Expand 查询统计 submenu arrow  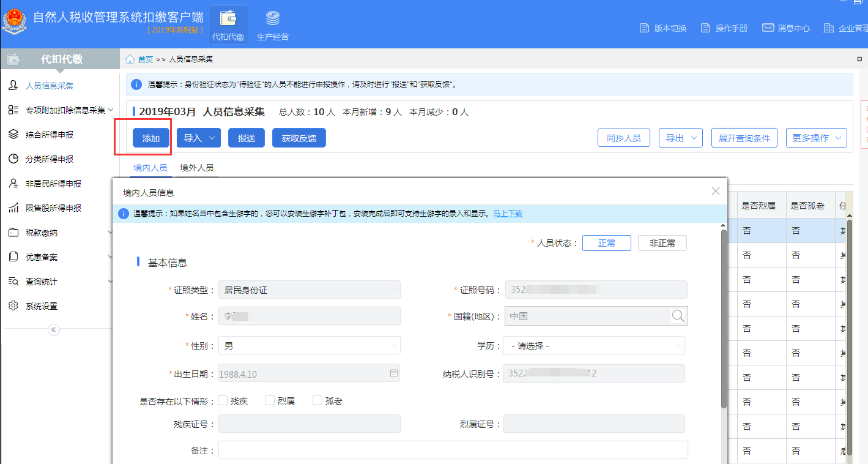coord(111,281)
